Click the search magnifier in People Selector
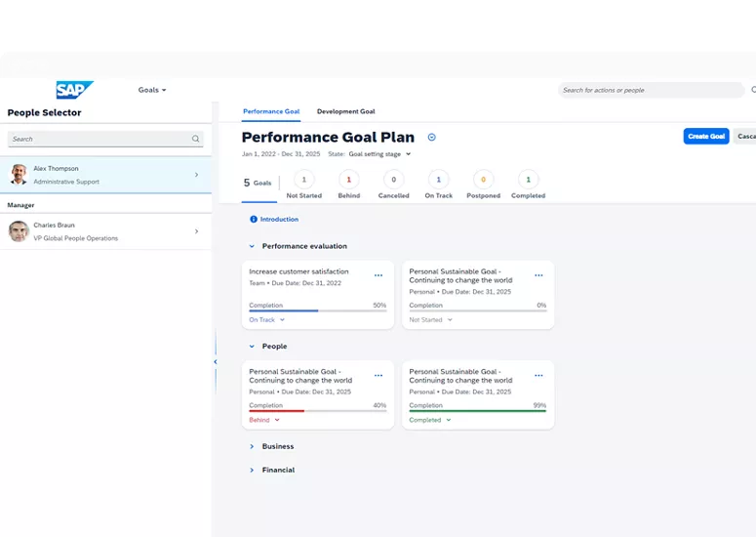 click(195, 140)
